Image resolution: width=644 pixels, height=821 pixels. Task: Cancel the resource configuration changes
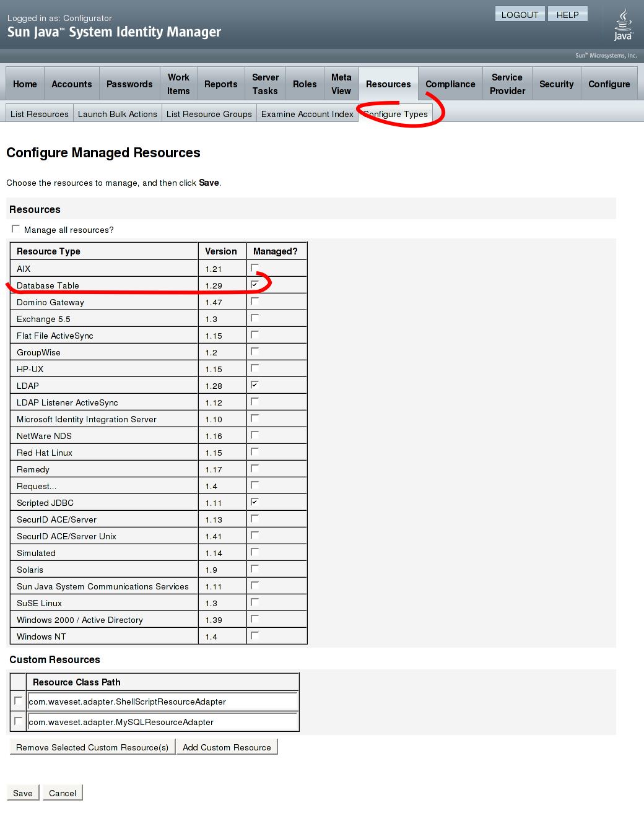point(63,793)
